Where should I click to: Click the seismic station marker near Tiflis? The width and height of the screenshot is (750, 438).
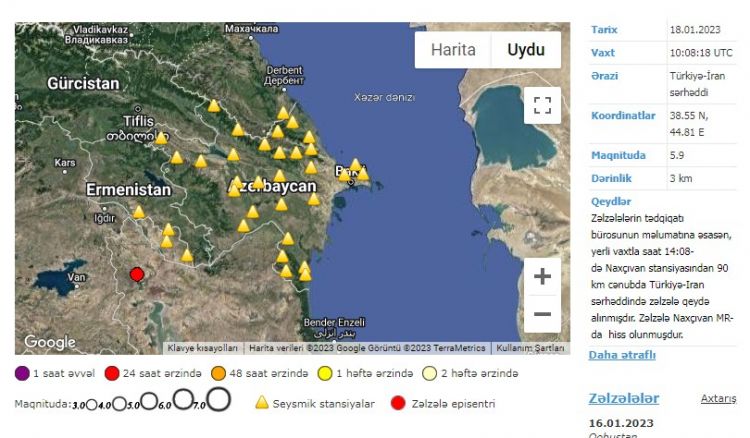160,138
